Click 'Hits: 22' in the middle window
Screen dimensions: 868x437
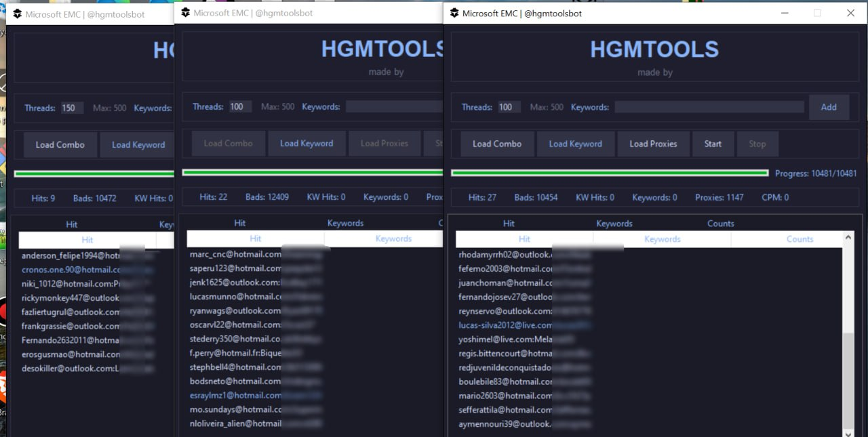coord(214,196)
